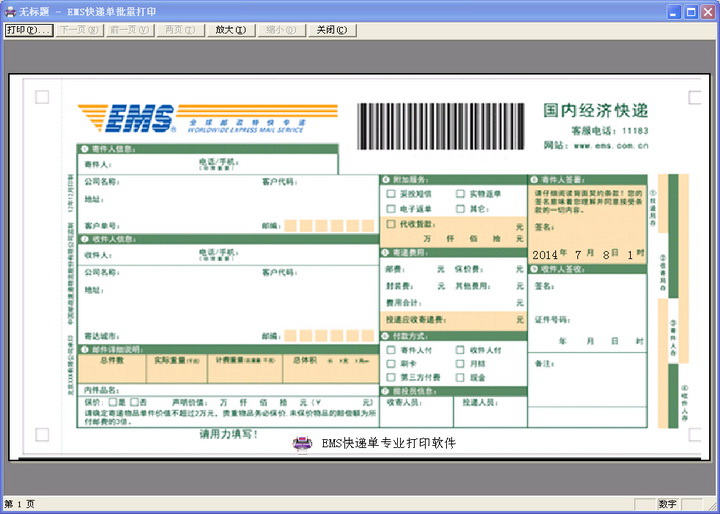Click the 第 1 页 status bar text

click(x=19, y=504)
